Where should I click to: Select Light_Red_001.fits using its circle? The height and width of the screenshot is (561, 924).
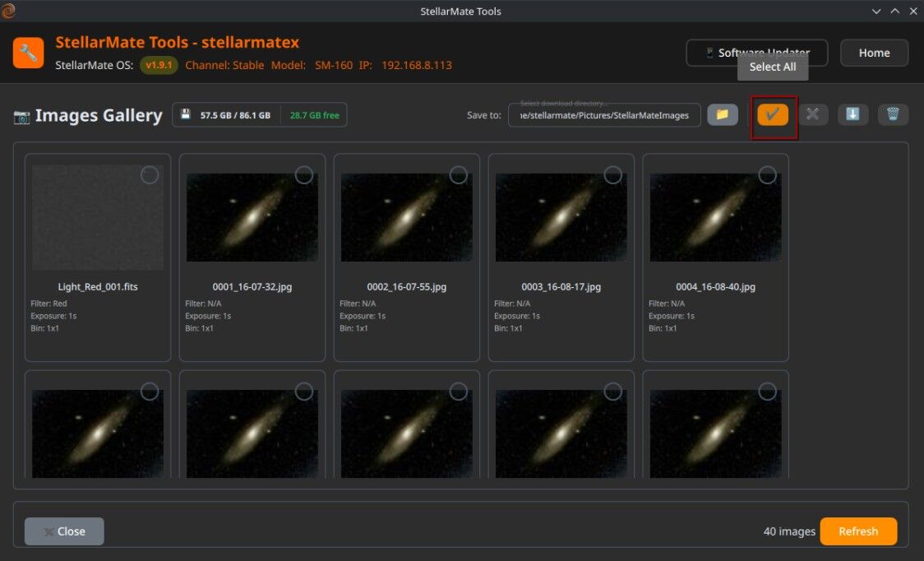pyautogui.click(x=150, y=175)
